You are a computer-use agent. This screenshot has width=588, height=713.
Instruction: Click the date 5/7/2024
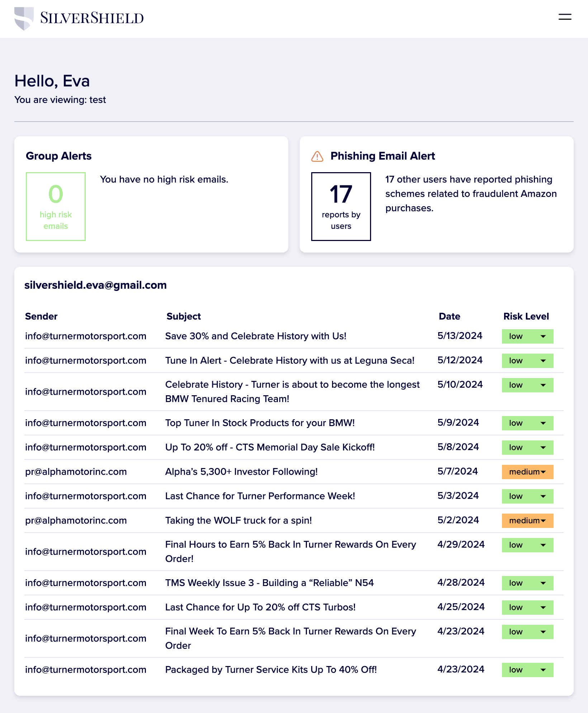click(x=457, y=471)
